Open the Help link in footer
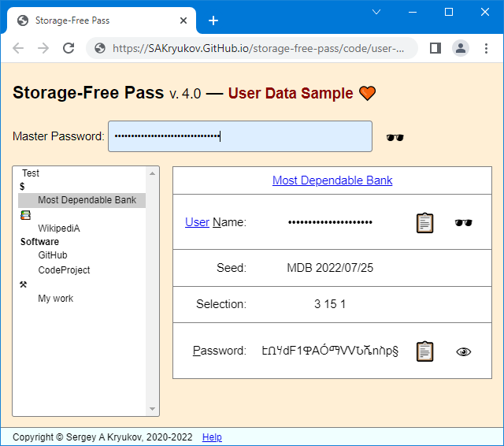 click(x=212, y=437)
